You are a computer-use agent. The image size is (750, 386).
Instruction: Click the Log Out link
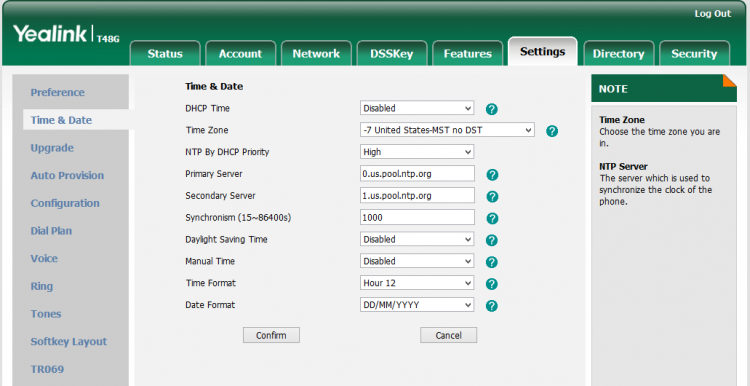[x=713, y=14]
